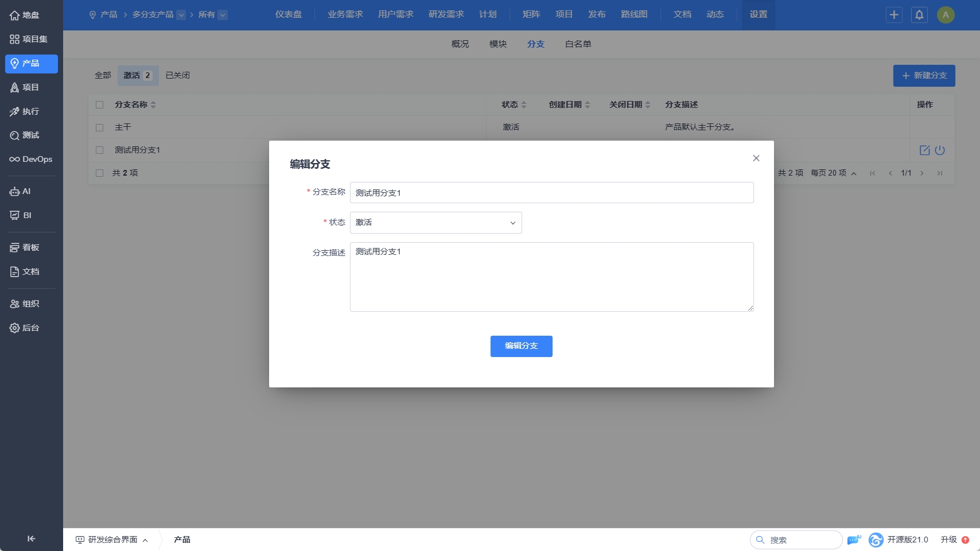The height and width of the screenshot is (551, 980).
Task: Expand the 多分支产品 product switcher
Action: pyautogui.click(x=181, y=15)
